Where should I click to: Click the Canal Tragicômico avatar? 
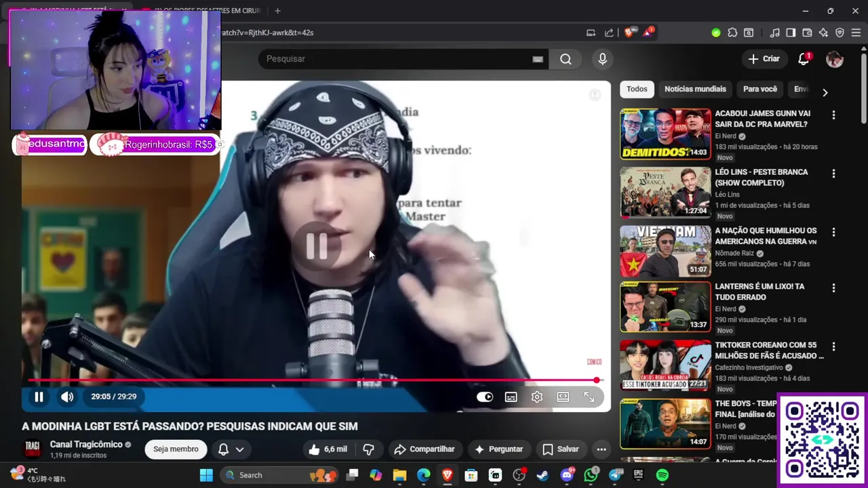[33, 449]
